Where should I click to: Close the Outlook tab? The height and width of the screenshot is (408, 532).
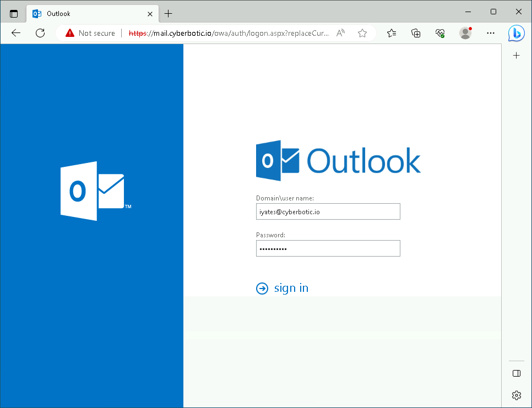[x=150, y=13]
